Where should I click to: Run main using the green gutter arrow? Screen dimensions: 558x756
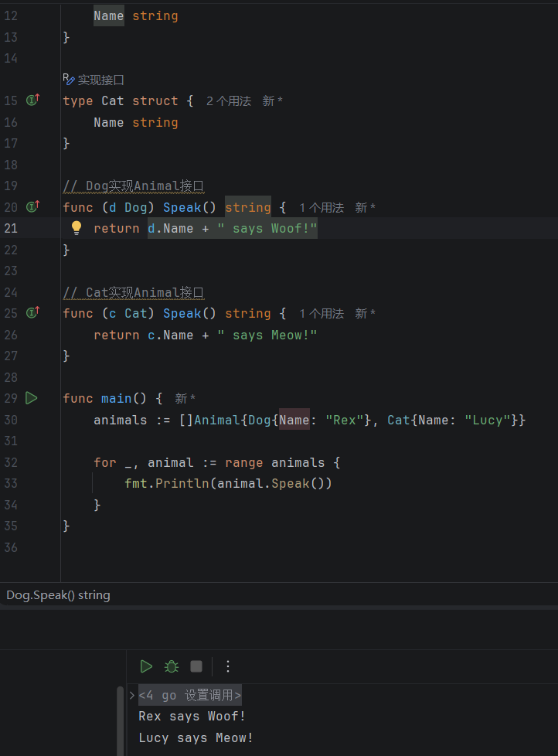(32, 398)
